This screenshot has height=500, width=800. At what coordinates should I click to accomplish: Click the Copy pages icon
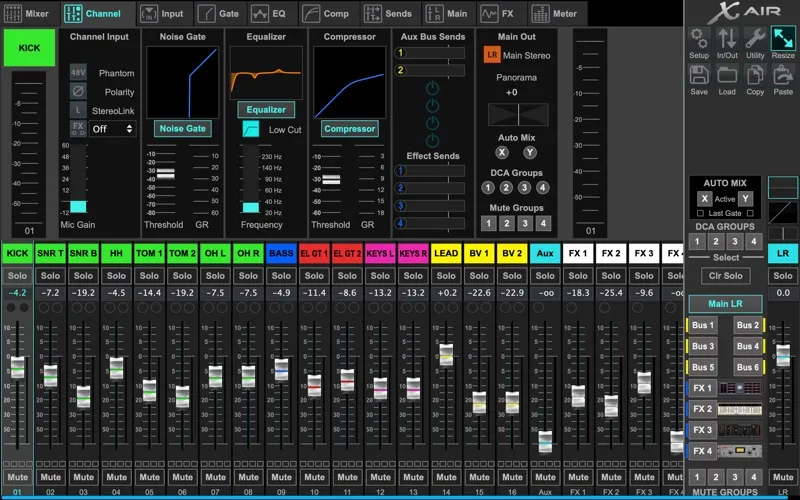coord(755,75)
